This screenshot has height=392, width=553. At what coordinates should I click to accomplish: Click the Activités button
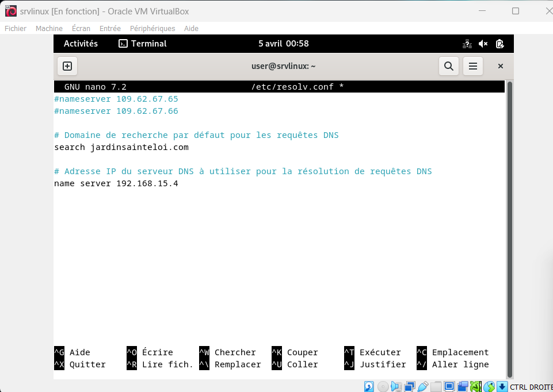(81, 44)
